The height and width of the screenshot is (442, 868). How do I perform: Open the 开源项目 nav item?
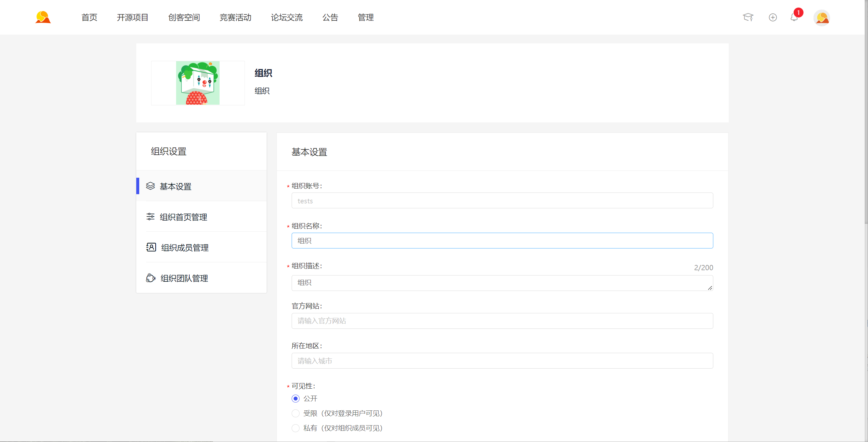(132, 17)
